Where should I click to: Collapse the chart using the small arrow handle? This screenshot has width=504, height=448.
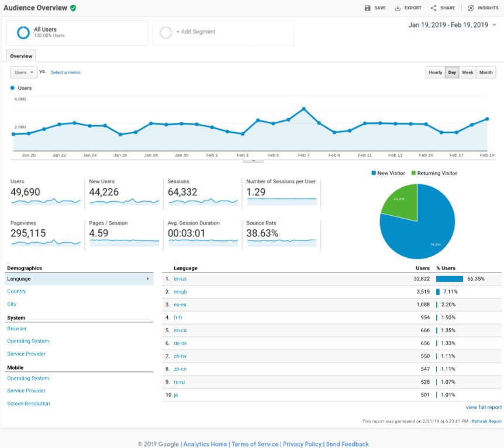click(x=253, y=160)
